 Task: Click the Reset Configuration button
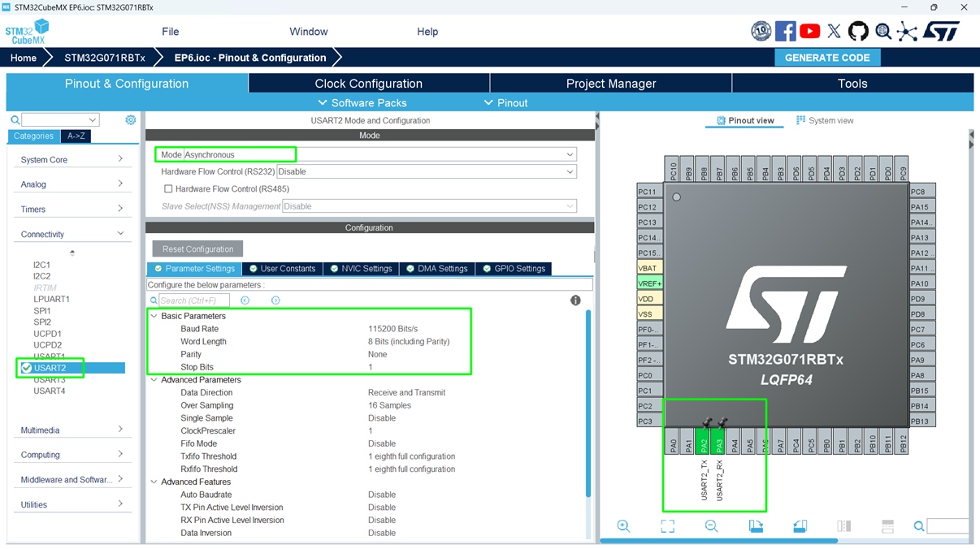pyautogui.click(x=197, y=249)
